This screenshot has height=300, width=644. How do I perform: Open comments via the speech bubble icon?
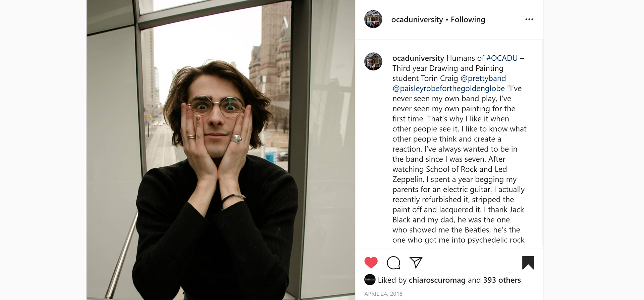393,263
